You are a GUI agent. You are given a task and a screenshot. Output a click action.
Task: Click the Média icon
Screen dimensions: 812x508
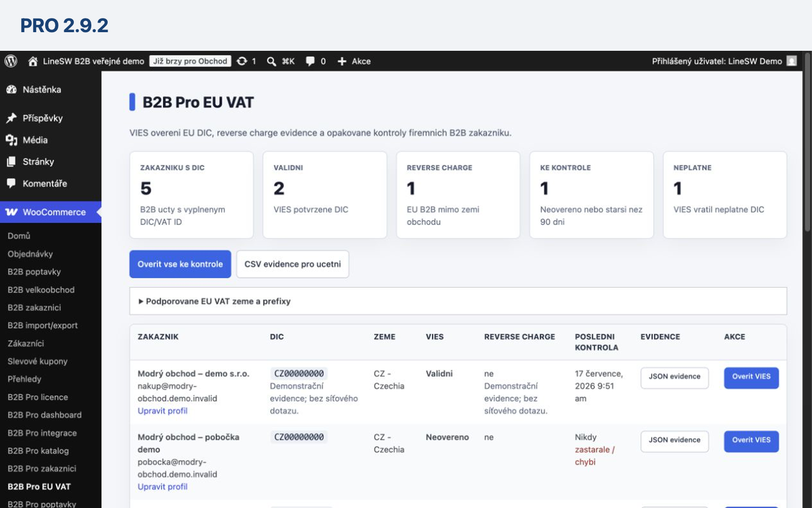[x=11, y=140]
